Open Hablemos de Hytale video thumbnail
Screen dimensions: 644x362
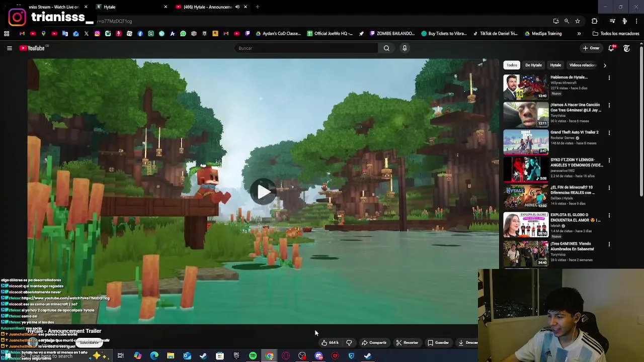coord(526,86)
